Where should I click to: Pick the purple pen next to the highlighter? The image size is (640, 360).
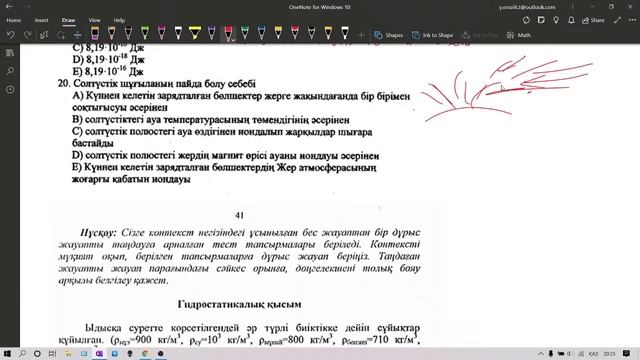click(211, 33)
